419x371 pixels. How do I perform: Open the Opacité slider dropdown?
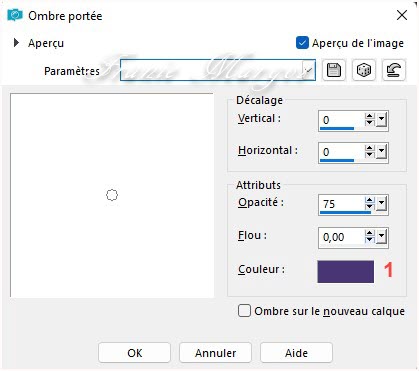pyautogui.click(x=382, y=203)
